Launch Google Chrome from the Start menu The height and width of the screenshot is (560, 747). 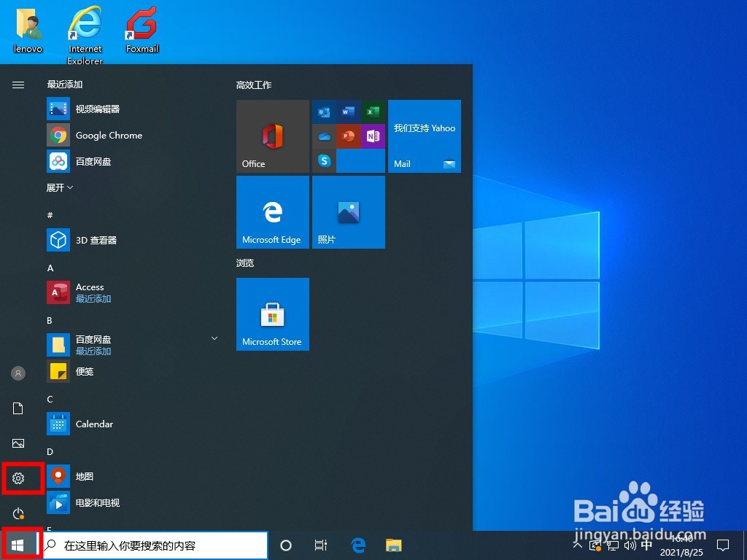131,135
